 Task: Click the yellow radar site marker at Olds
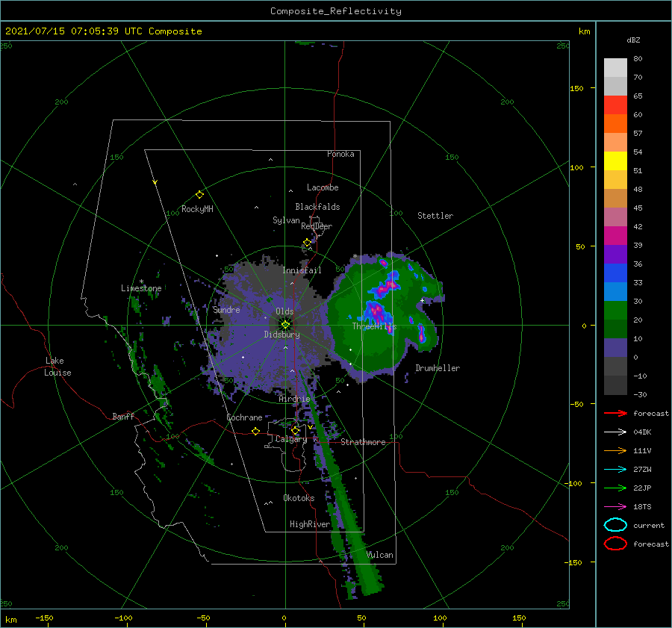click(285, 325)
